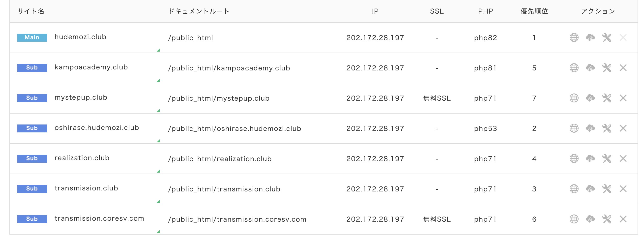Click the 優先順位 column header
The image size is (644, 244).
[534, 11]
